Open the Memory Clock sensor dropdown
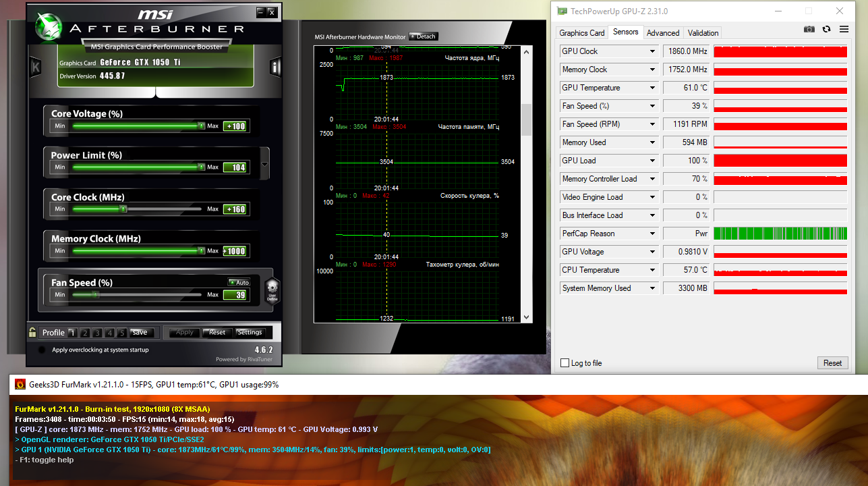868x486 pixels. [652, 70]
